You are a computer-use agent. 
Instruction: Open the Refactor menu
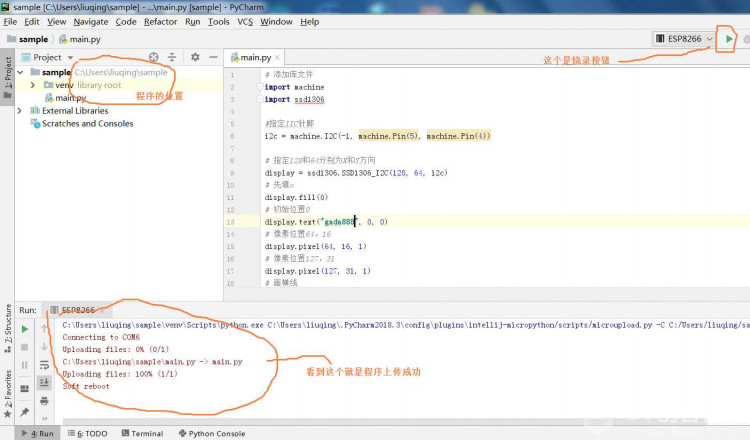[161, 22]
